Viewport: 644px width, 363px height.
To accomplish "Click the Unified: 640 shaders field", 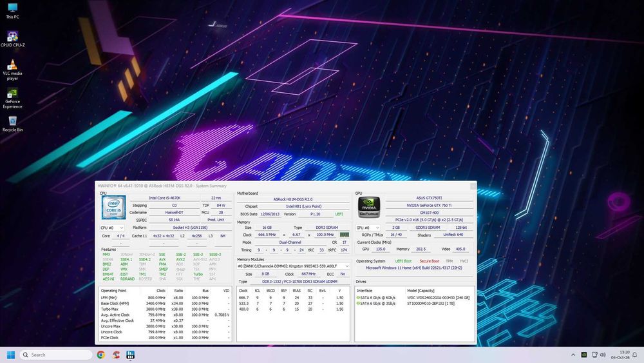I will 453,235.
